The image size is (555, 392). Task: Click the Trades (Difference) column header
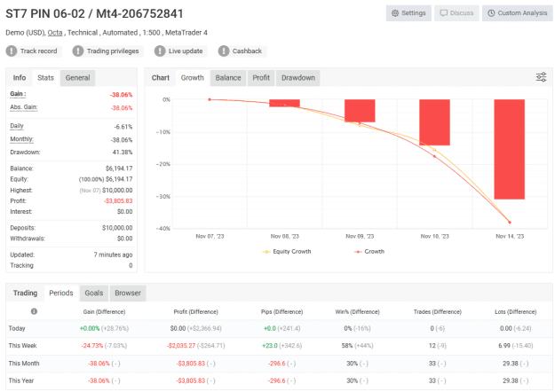coord(438,312)
